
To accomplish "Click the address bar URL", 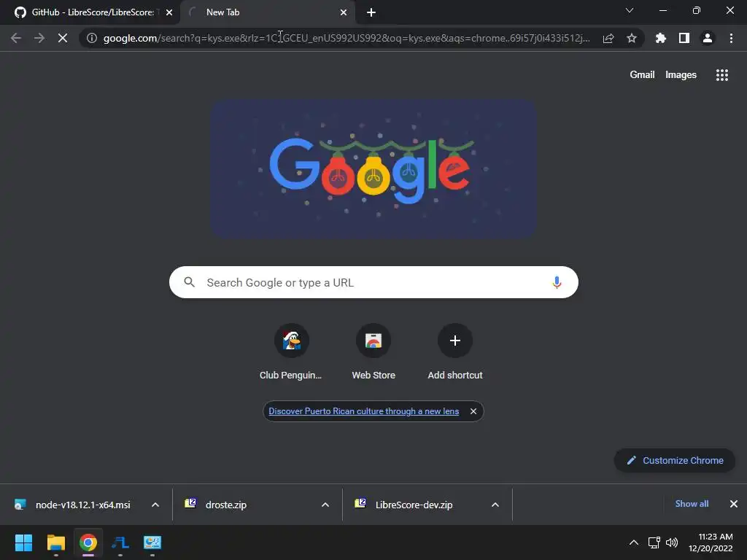I will 347,38.
